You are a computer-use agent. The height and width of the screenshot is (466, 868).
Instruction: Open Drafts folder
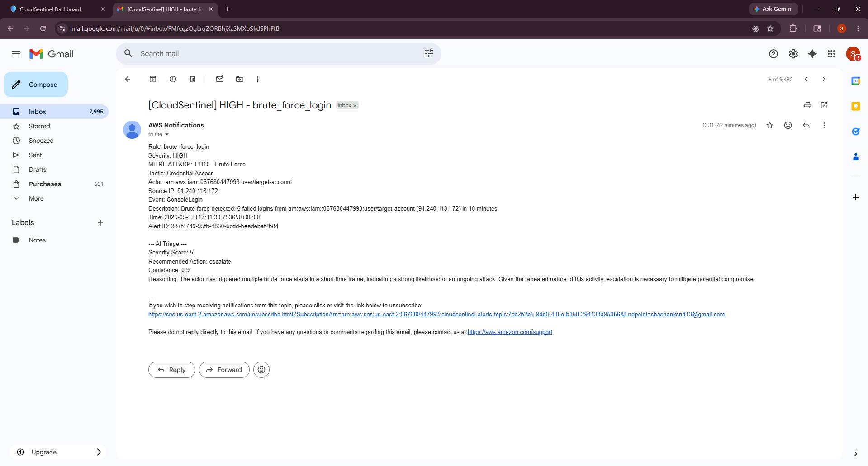(54, 169)
